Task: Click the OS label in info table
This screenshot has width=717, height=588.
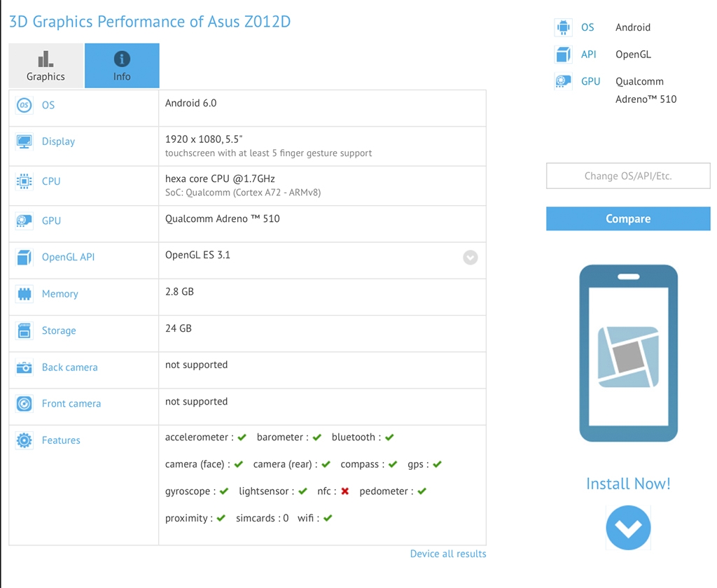Action: pyautogui.click(x=48, y=105)
